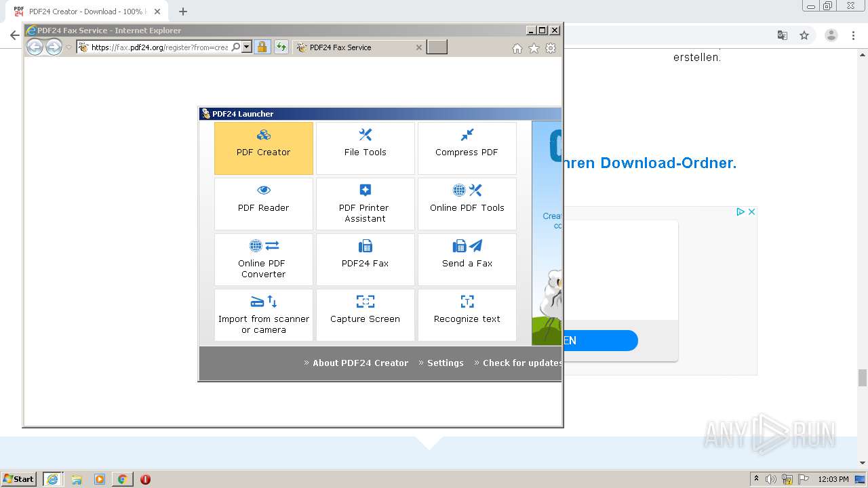Show hidden system tray icons
This screenshot has width=868, height=488.
tap(756, 479)
